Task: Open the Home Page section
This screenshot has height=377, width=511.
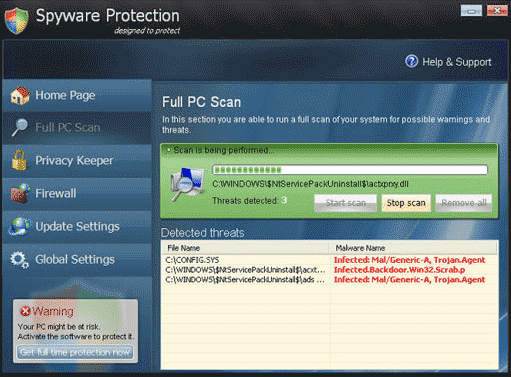Action: click(77, 95)
